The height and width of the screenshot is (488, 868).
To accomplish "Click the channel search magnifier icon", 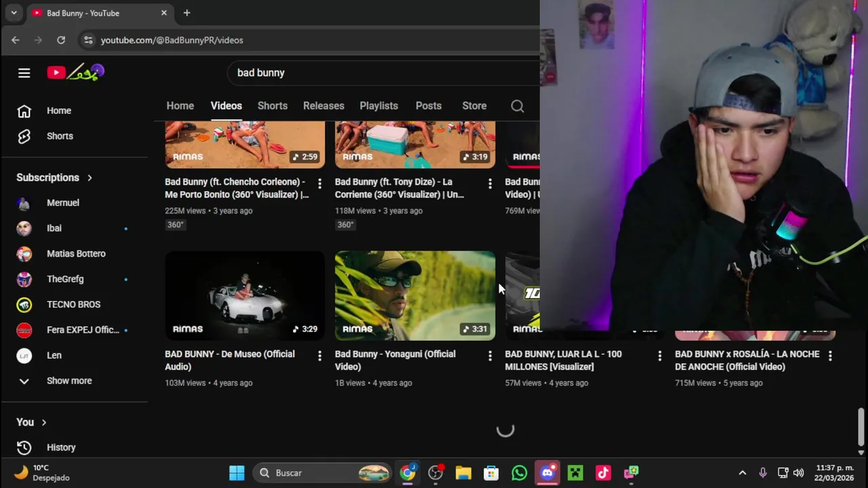I will pos(517,106).
